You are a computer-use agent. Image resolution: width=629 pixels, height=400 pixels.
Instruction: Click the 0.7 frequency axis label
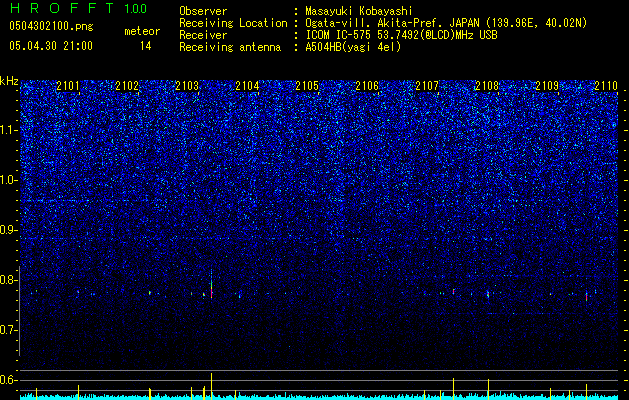(8, 330)
